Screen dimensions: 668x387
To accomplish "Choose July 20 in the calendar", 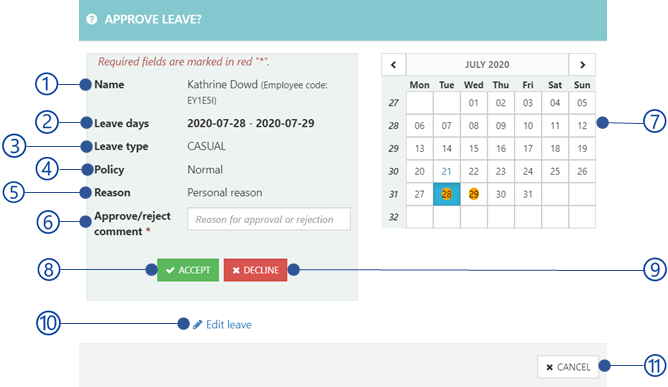I will click(x=420, y=171).
